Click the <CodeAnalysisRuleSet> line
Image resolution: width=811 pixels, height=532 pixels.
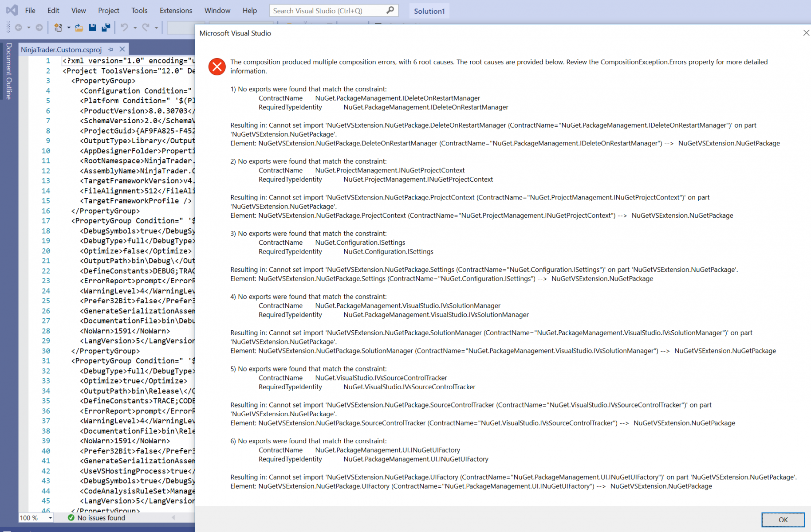tap(137, 491)
